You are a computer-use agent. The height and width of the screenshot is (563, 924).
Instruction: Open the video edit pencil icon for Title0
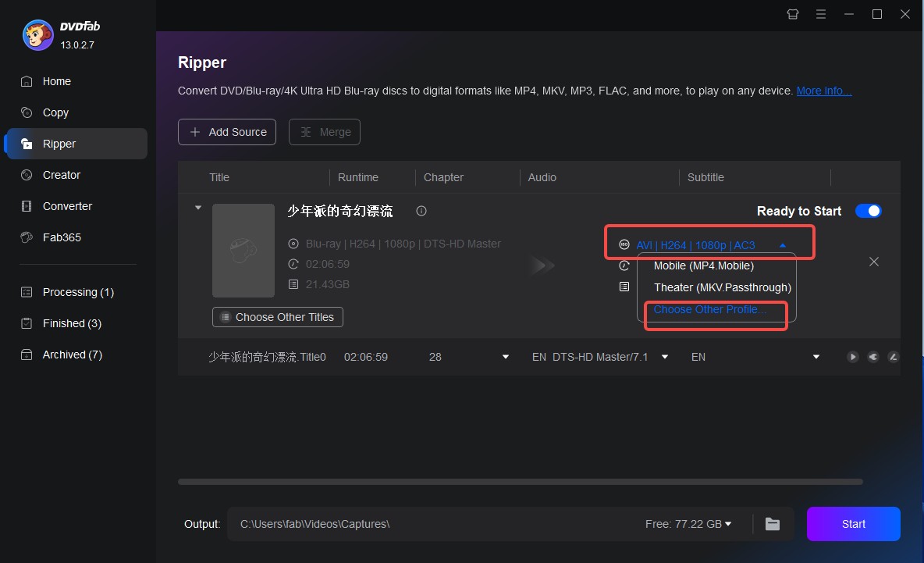point(894,357)
